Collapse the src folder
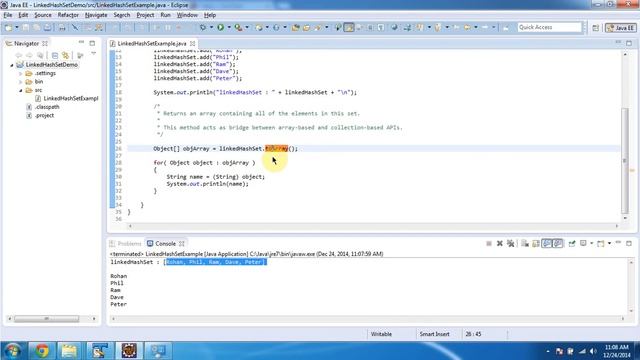Screen dimensions: 640x360 coord(20,90)
